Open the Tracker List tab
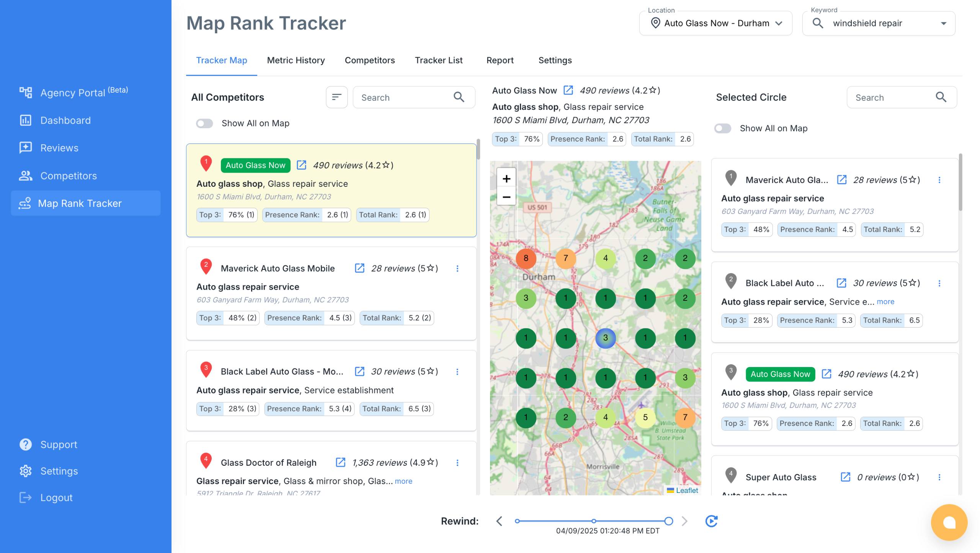The image size is (980, 553). click(x=438, y=60)
